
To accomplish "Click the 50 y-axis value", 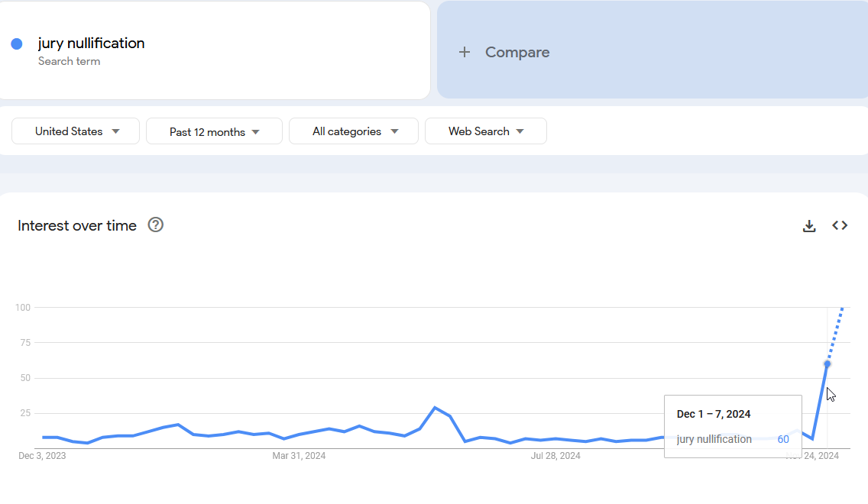I will [25, 379].
